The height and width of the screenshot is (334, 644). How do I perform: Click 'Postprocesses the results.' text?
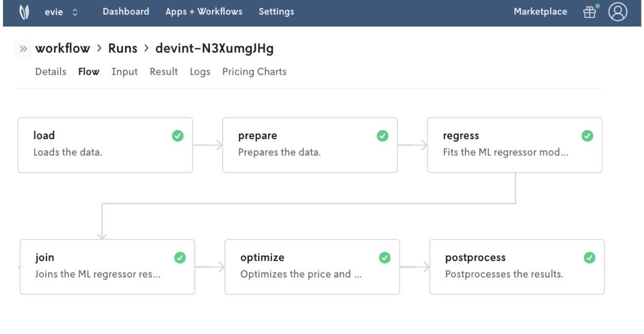click(x=504, y=274)
